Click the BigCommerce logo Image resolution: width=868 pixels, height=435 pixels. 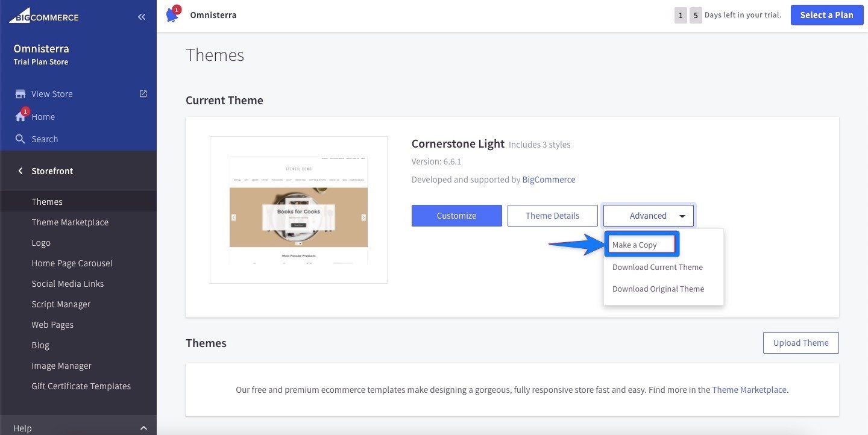(43, 16)
